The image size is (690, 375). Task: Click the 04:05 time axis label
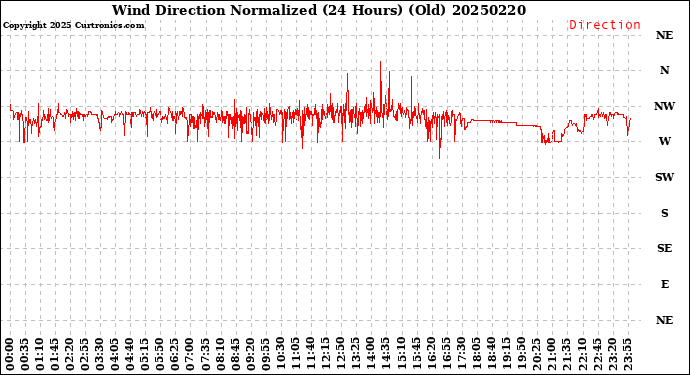(115, 355)
